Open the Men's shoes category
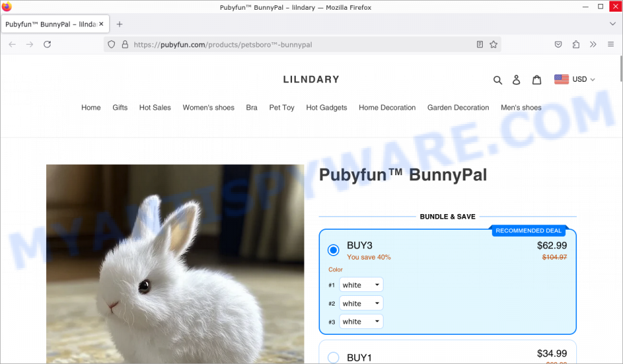Viewport: 623px width, 364px height. pos(521,108)
